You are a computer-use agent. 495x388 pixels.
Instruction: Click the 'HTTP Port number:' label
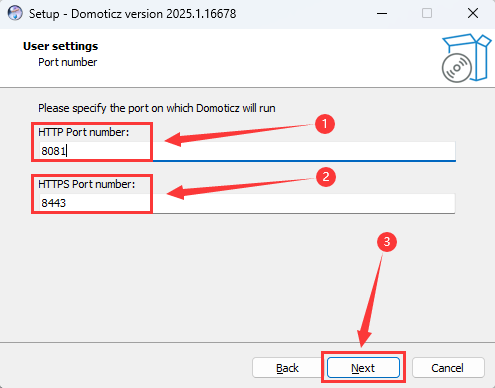tap(84, 132)
